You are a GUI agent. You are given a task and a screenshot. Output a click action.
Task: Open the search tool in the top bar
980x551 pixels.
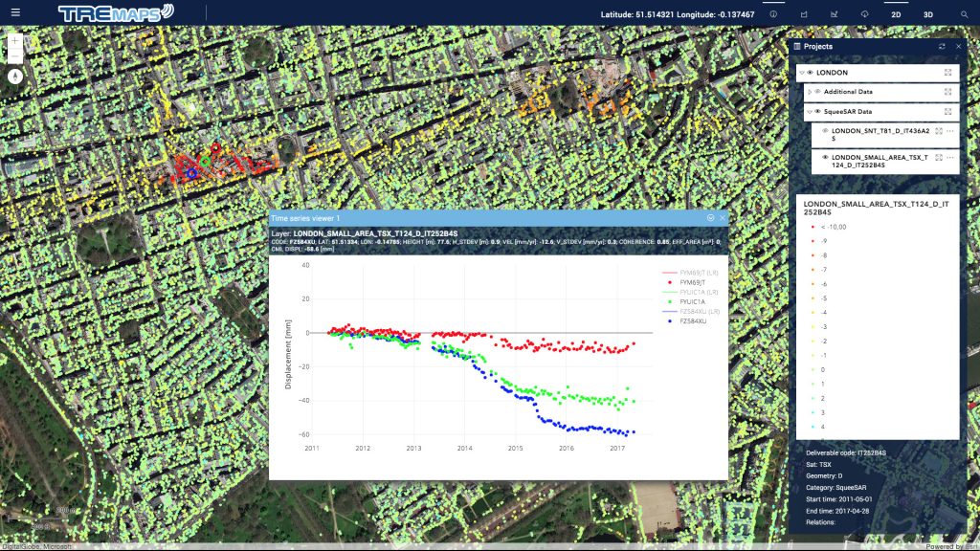965,14
